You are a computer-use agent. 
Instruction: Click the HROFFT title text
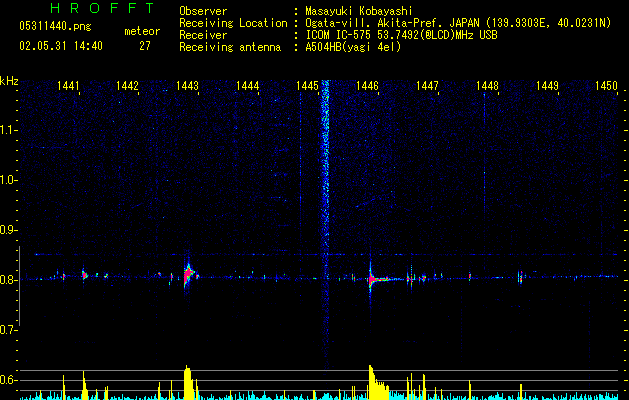point(103,8)
